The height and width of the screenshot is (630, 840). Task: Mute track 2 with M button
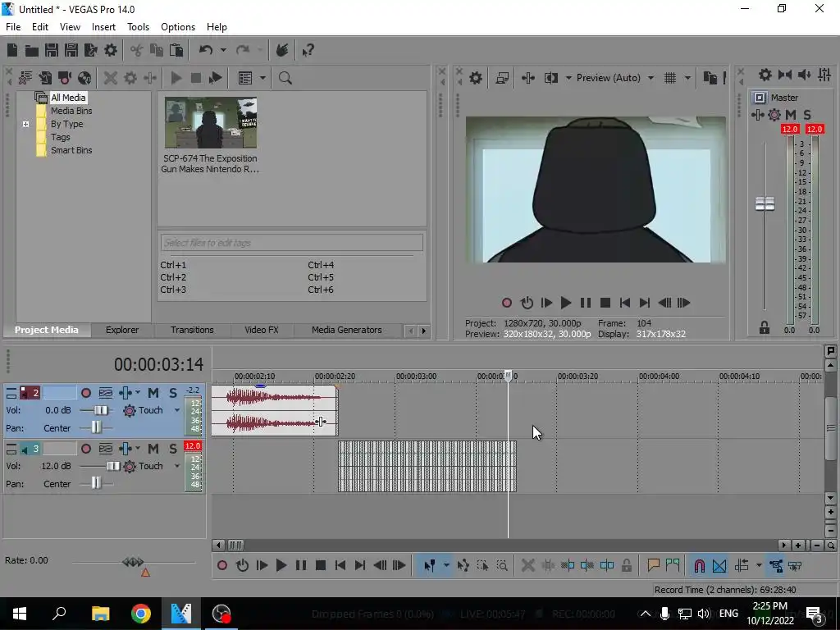[153, 393]
